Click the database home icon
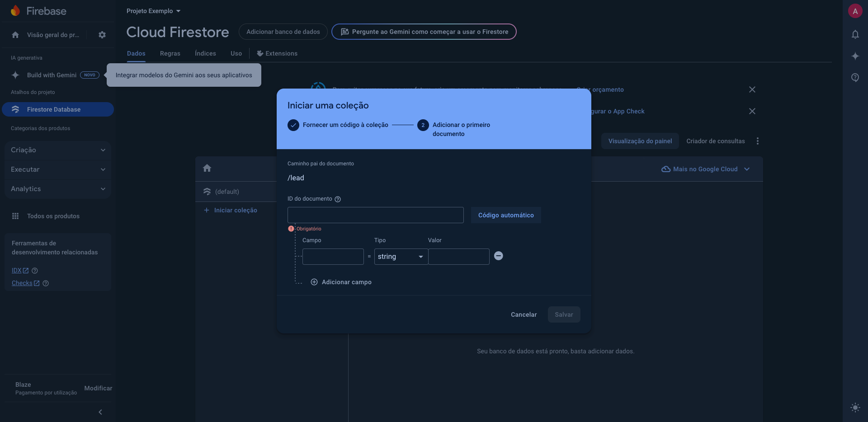Viewport: 868px width, 422px height. (207, 168)
